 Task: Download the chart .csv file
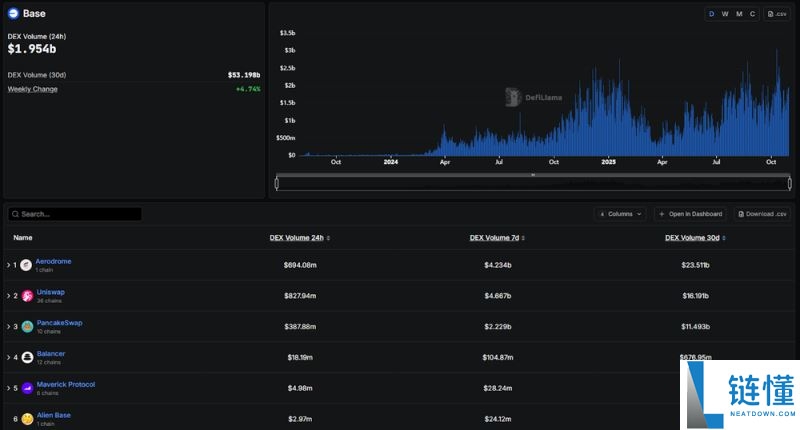click(x=777, y=14)
